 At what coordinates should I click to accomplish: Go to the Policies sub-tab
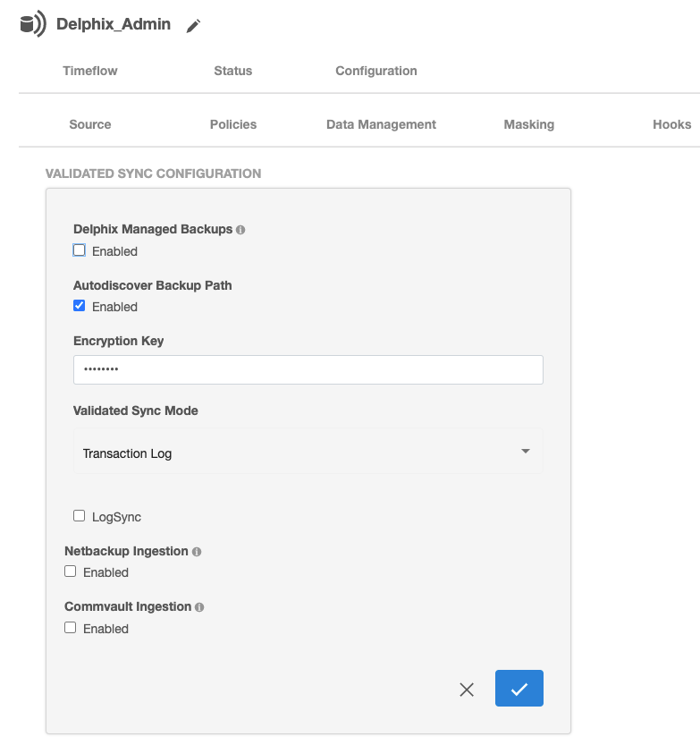click(232, 124)
